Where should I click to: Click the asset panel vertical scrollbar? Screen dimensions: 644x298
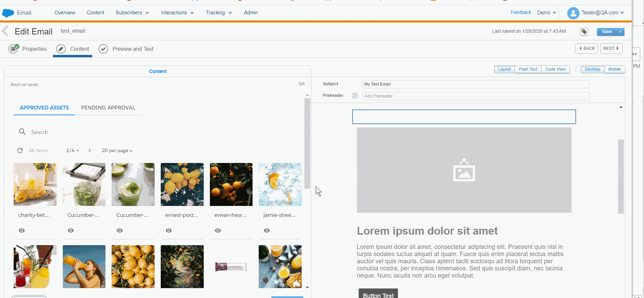(307, 143)
